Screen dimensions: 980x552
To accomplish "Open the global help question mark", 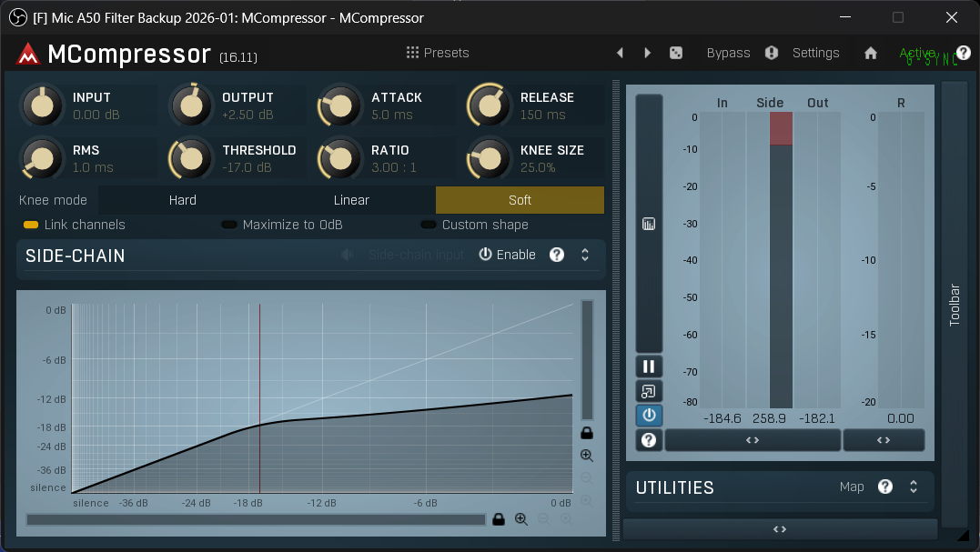I will click(x=963, y=53).
